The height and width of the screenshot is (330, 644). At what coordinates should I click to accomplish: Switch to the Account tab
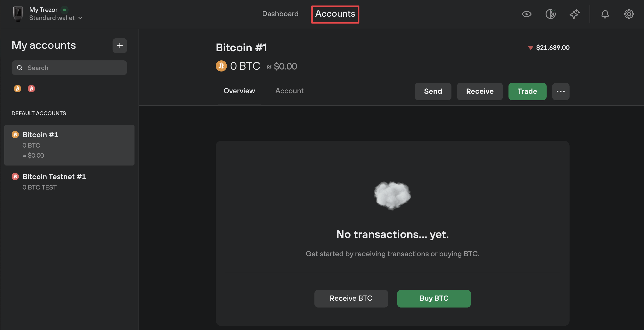(x=289, y=91)
